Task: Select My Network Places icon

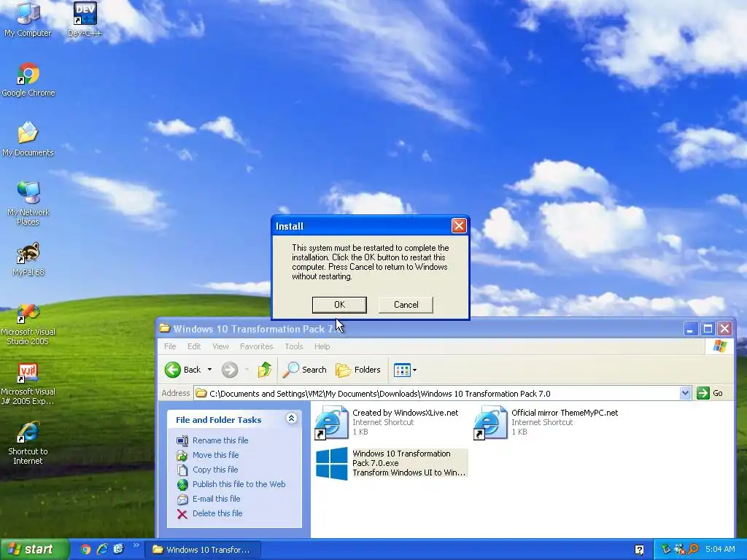Action: [x=28, y=203]
